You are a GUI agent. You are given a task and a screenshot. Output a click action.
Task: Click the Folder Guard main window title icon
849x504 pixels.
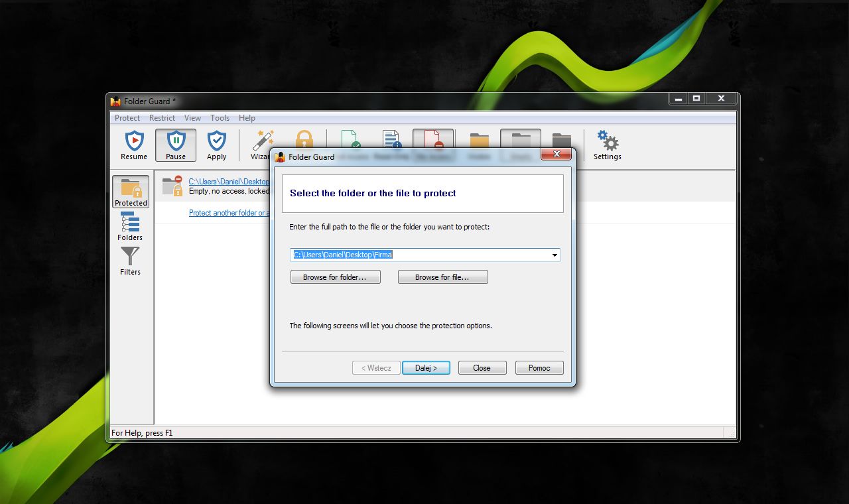coord(116,101)
